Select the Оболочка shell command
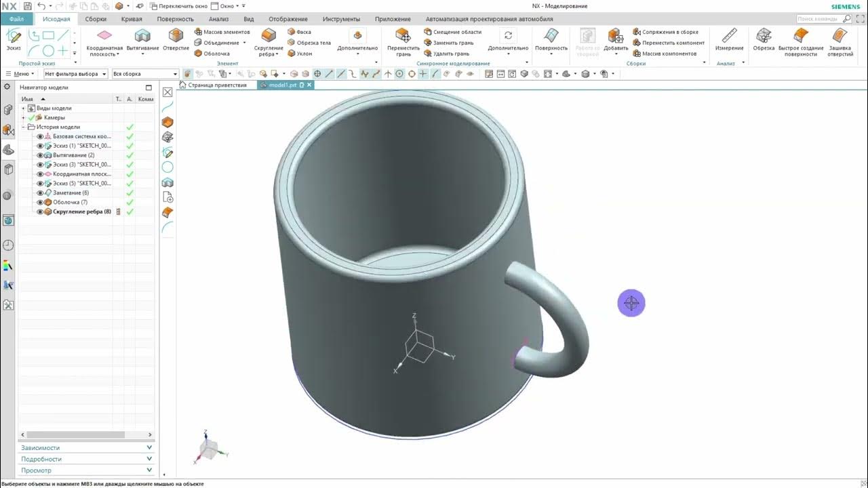This screenshot has height=488, width=868. tap(212, 54)
